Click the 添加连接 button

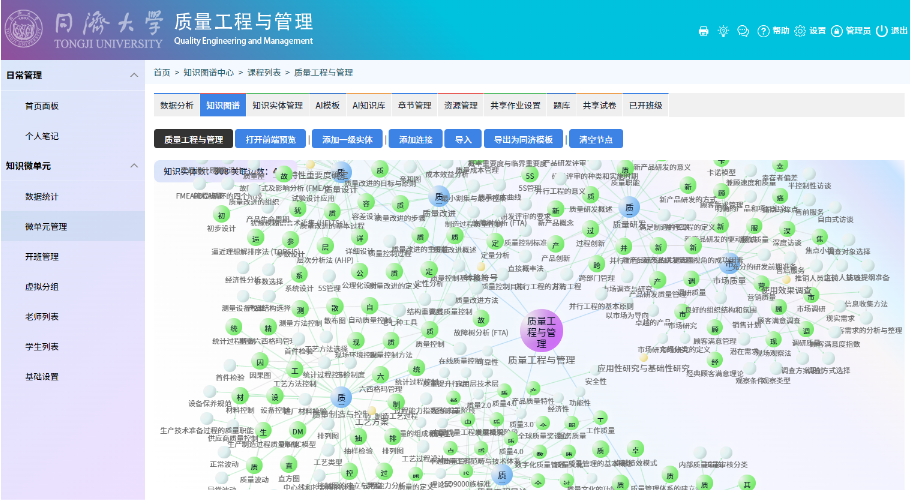416,139
